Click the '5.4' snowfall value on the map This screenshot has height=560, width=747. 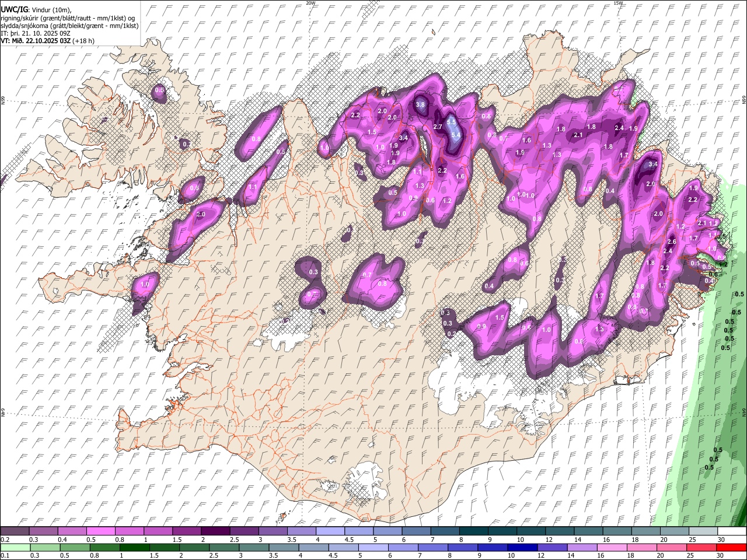[456, 135]
